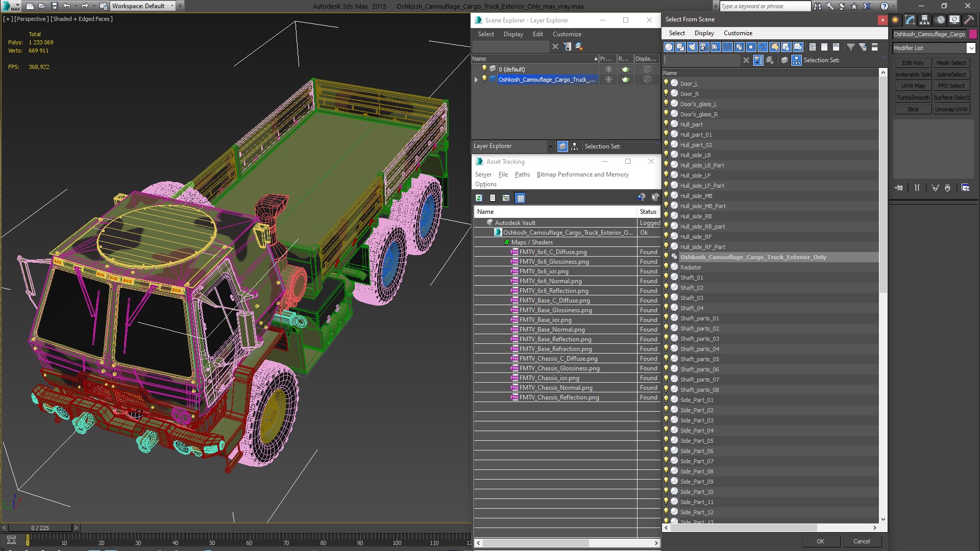Click the pink object color swatch

tap(973, 34)
